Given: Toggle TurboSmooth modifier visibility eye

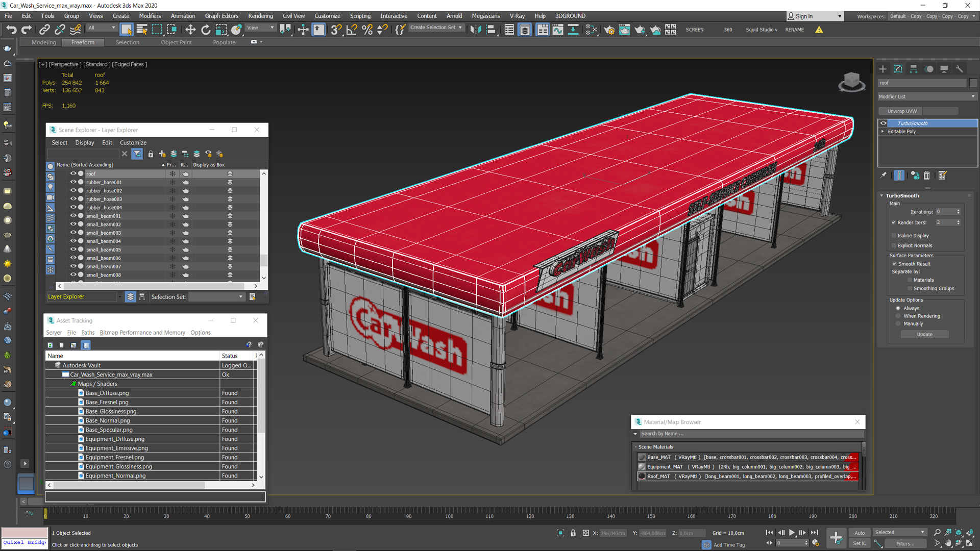Looking at the screenshot, I should click(x=884, y=123).
